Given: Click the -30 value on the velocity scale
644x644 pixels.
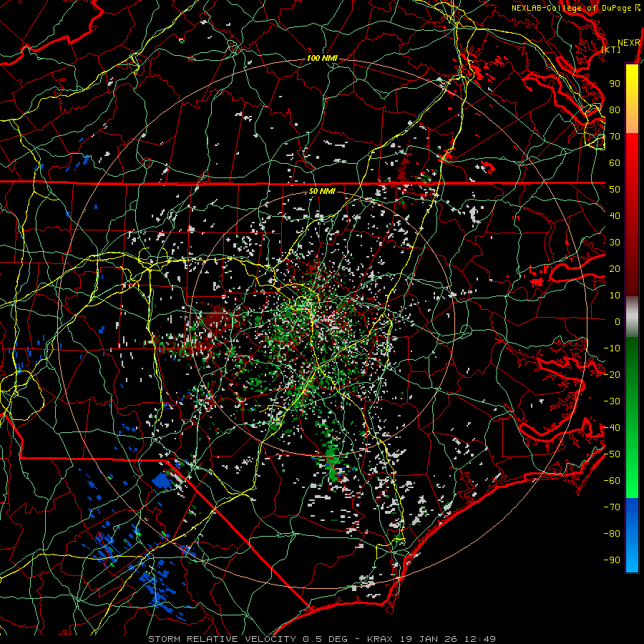Looking at the screenshot, I should pos(612,401).
